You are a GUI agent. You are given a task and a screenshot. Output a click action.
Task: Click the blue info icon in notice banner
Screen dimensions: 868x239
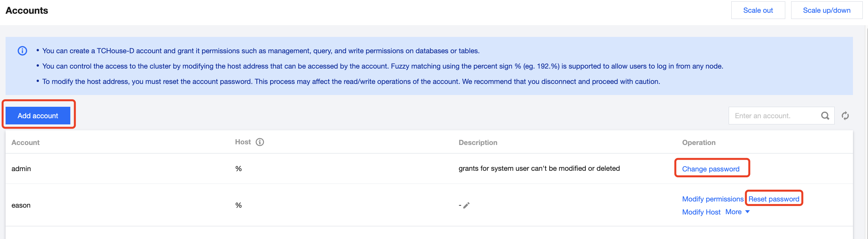[22, 51]
